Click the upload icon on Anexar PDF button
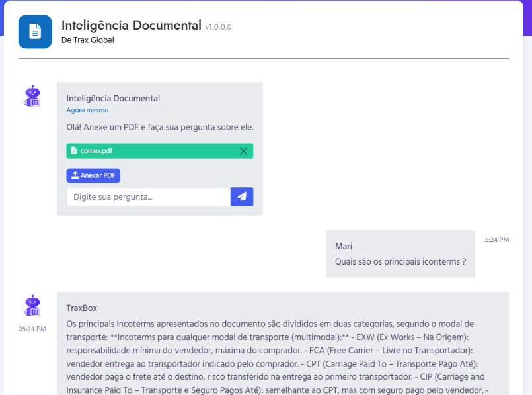 pos(75,175)
